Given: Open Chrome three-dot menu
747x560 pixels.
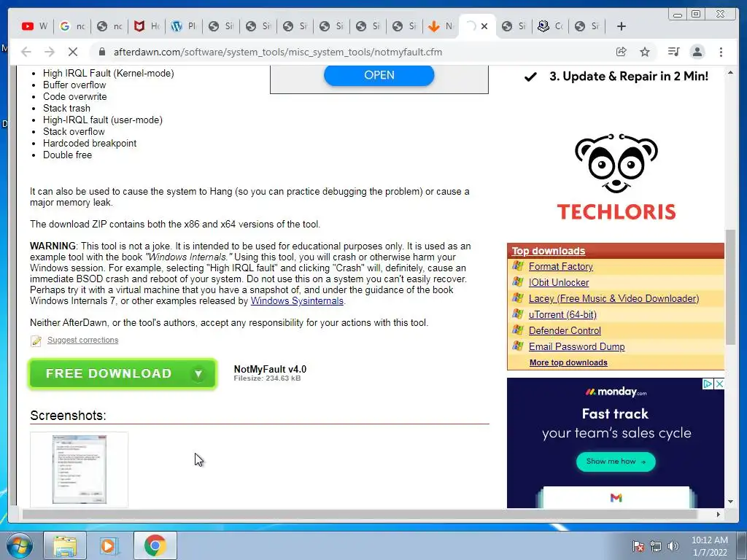Looking at the screenshot, I should [x=721, y=52].
